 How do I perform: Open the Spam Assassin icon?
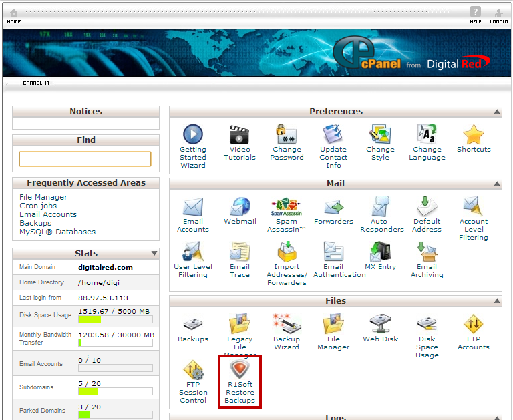click(287, 207)
